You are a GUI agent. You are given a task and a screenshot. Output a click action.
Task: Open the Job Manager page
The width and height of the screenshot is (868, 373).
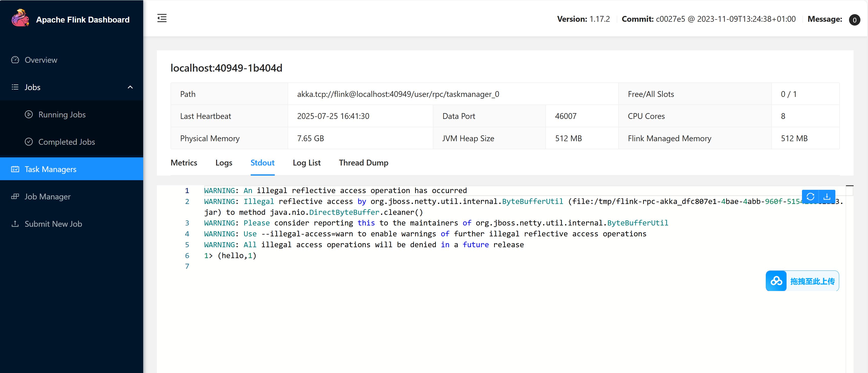click(x=71, y=196)
